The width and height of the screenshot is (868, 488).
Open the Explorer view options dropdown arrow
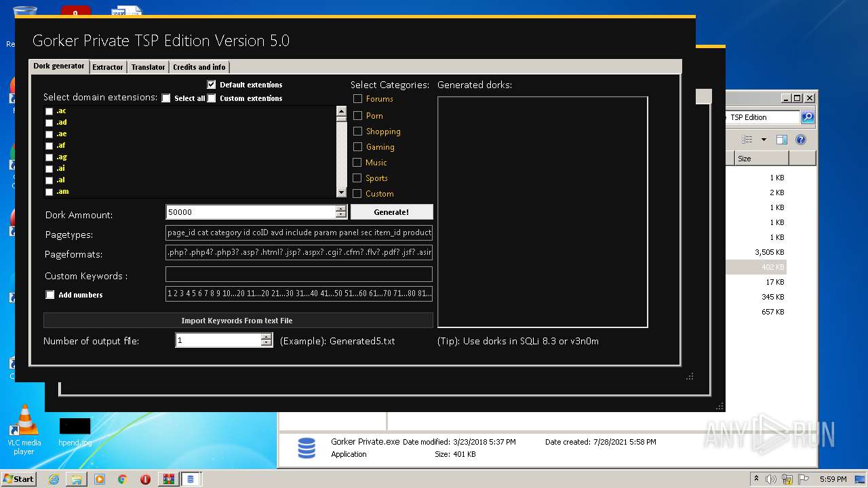coord(764,140)
